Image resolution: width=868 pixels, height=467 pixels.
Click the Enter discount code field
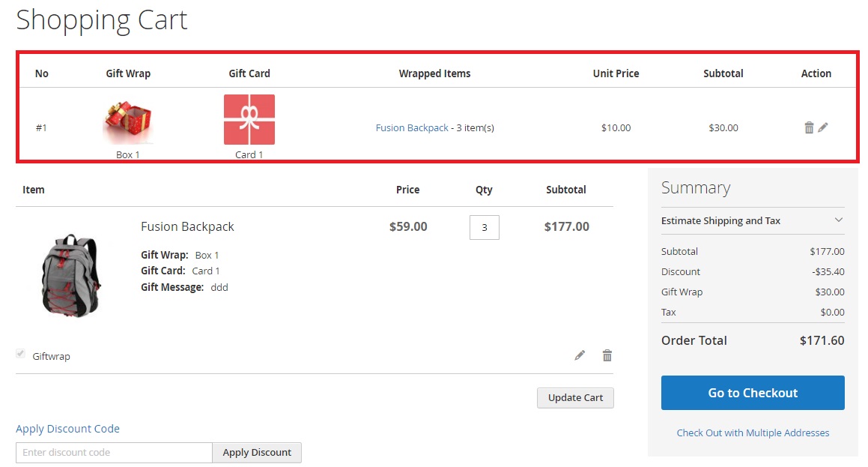114,453
